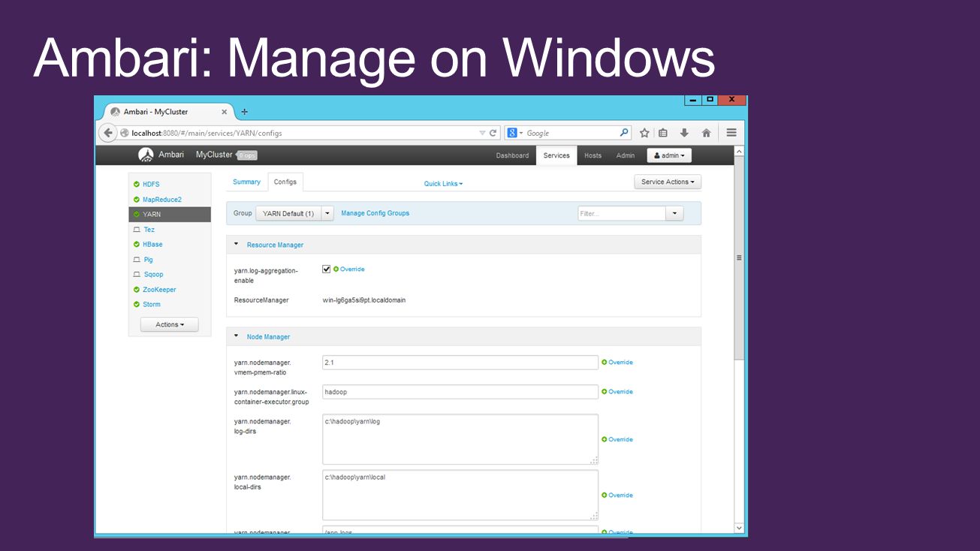Open the Services navigation item
The width and height of the screenshot is (980, 551).
[556, 155]
